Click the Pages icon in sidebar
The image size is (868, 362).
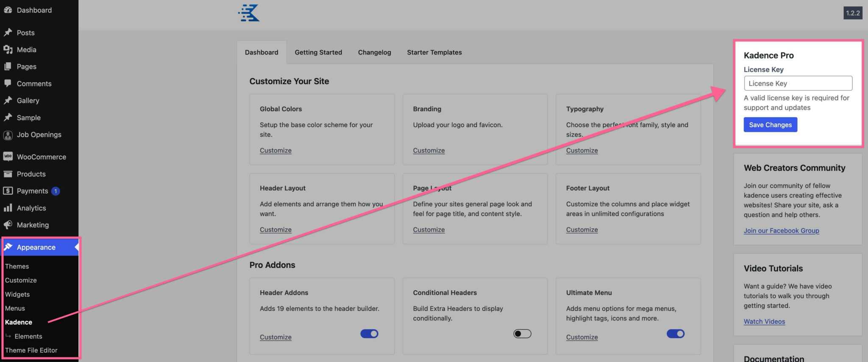[8, 66]
